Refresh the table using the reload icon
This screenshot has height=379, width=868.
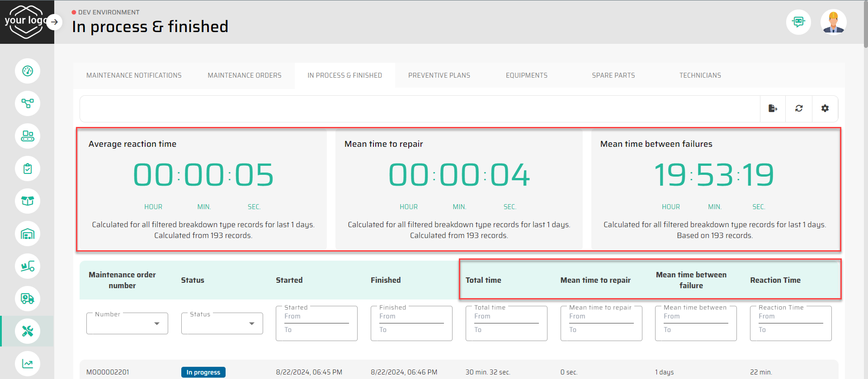tap(799, 108)
